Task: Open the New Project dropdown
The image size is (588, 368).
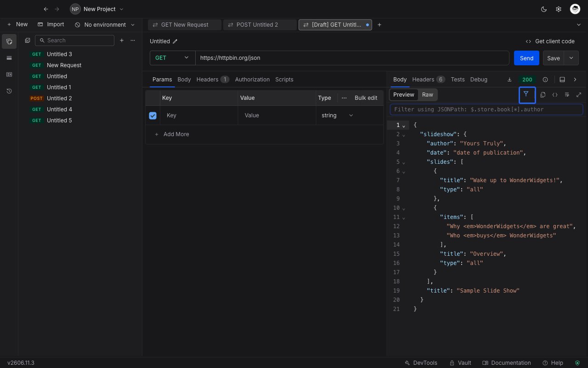Action: click(97, 9)
